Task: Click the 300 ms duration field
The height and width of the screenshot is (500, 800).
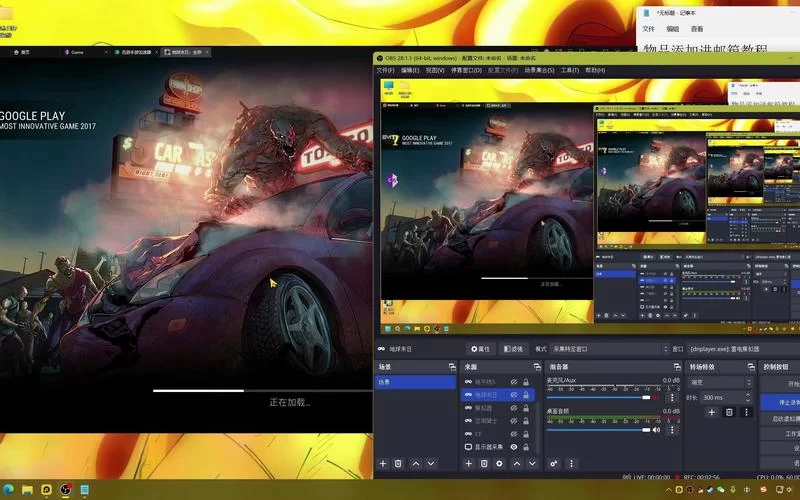Action: 721,397
